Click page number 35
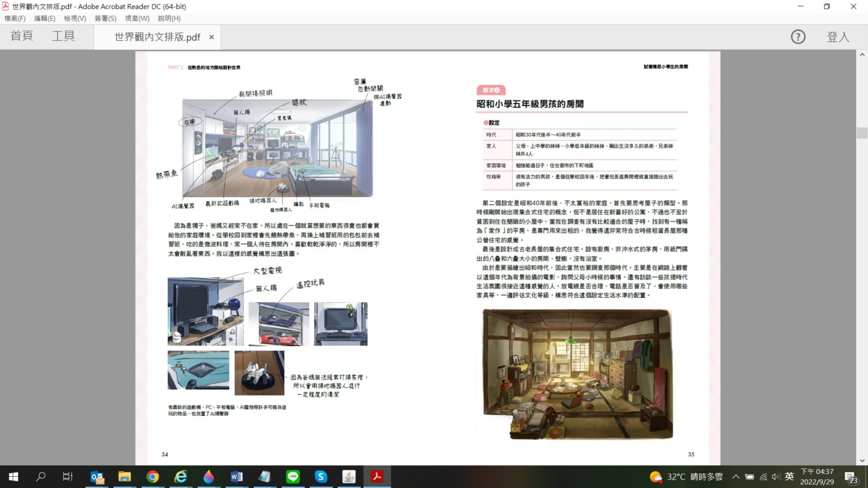 [691, 454]
